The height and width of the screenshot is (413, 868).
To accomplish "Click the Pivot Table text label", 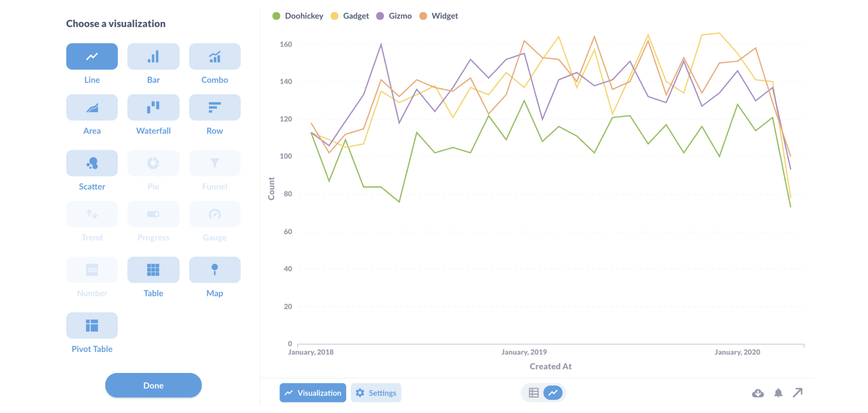I will point(92,349).
